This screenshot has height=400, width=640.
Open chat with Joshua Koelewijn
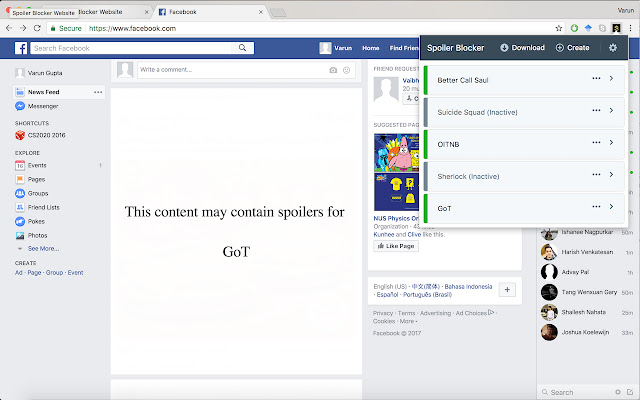click(x=587, y=332)
